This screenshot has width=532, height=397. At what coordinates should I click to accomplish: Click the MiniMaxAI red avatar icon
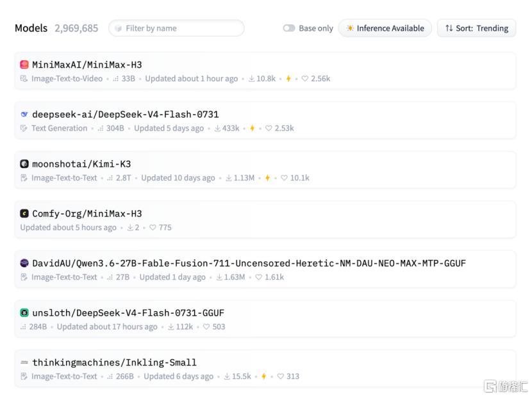24,65
